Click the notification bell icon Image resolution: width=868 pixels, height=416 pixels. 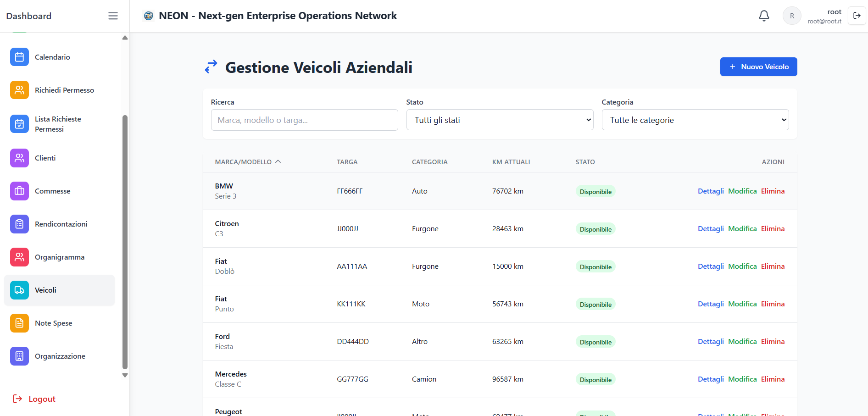(x=764, y=15)
